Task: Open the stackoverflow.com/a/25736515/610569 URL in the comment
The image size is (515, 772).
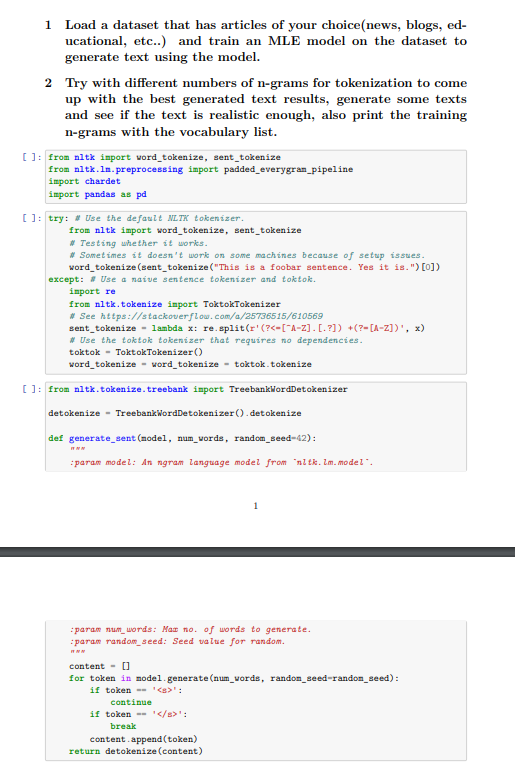Action: pyautogui.click(x=212, y=316)
